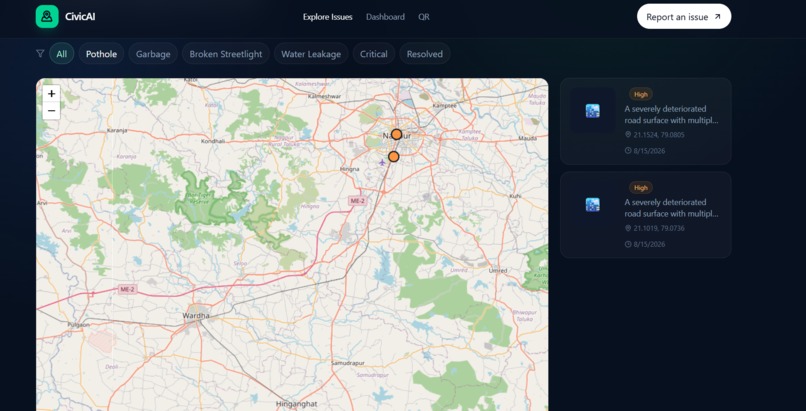This screenshot has width=806, height=411.
Task: Click the arrow icon in Report an issue
Action: point(718,16)
